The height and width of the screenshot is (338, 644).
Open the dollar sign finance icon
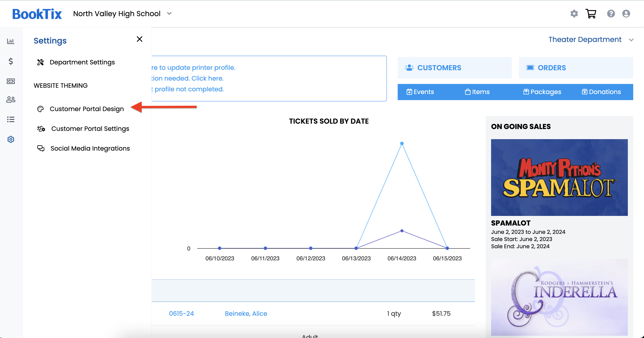[11, 61]
